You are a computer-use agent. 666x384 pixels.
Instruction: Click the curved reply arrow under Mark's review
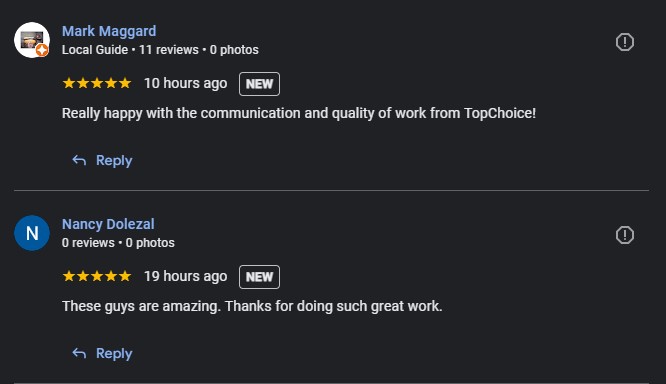79,160
